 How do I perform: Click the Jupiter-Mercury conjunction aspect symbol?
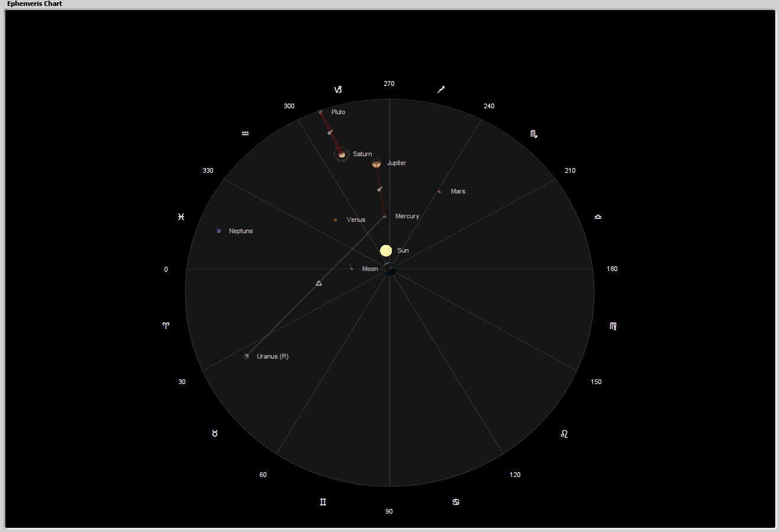[380, 189]
